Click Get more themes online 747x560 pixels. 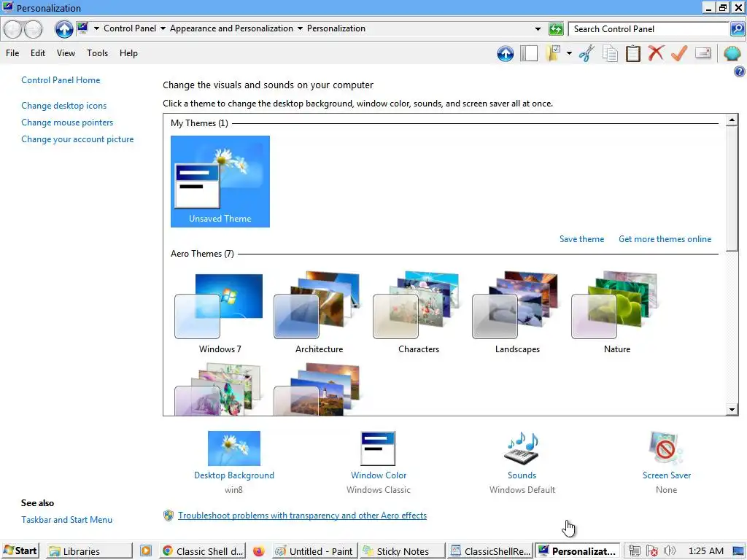pos(665,239)
